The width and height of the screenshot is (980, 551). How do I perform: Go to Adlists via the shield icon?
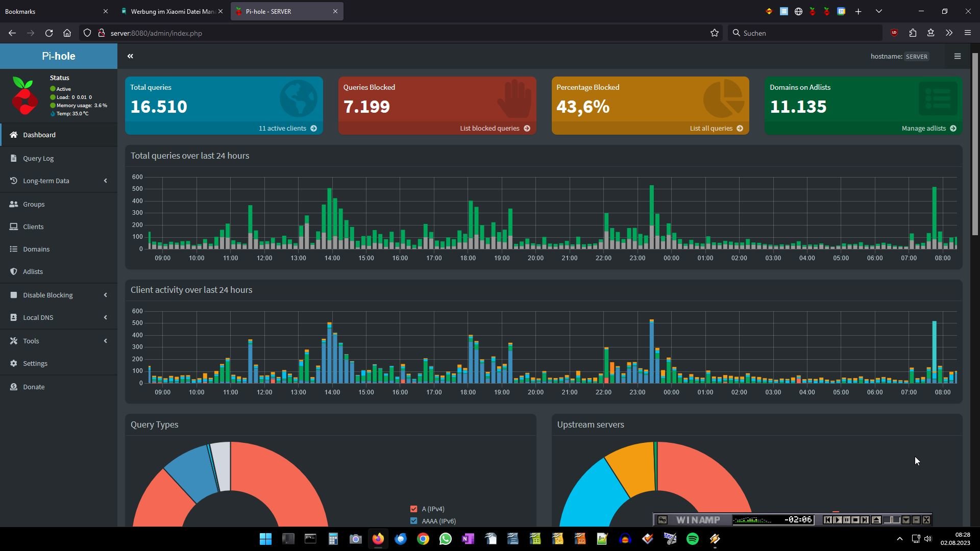(14, 271)
